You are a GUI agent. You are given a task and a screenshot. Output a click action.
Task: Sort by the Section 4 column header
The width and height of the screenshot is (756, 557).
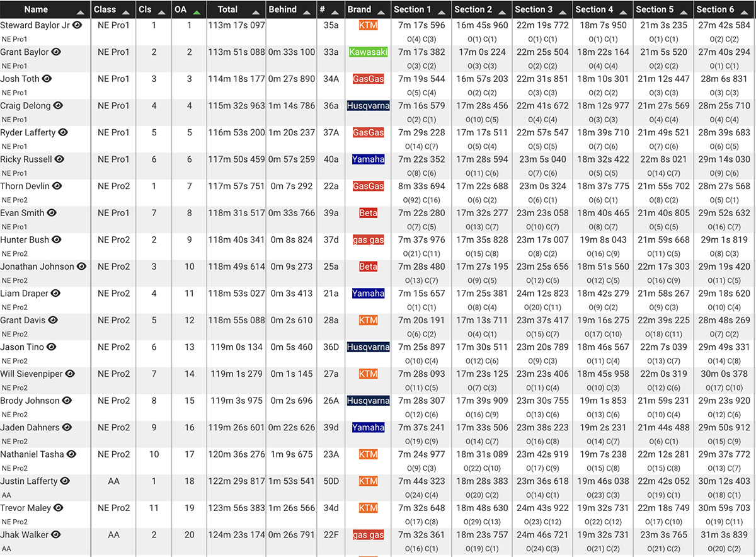point(603,9)
